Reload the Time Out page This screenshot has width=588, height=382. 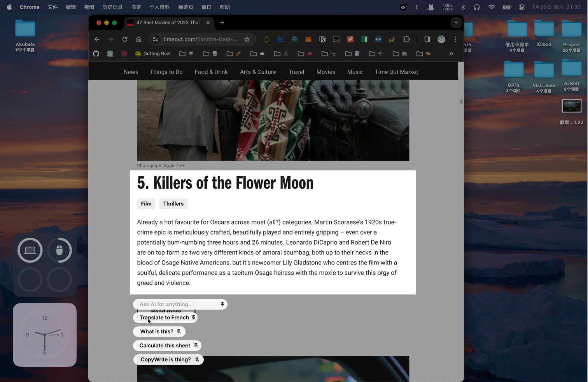click(x=125, y=39)
